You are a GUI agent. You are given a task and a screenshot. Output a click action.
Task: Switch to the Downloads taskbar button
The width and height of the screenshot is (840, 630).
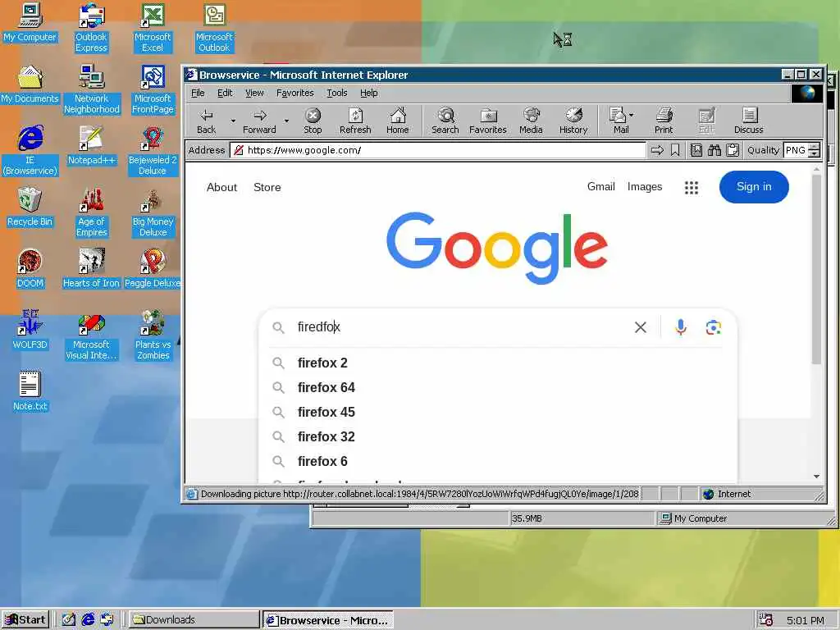coord(194,620)
